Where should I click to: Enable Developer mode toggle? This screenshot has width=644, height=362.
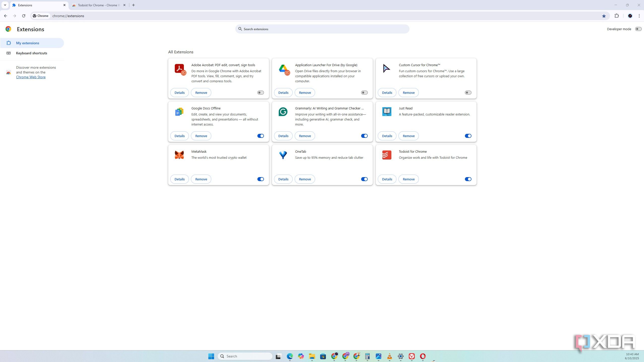point(638,29)
